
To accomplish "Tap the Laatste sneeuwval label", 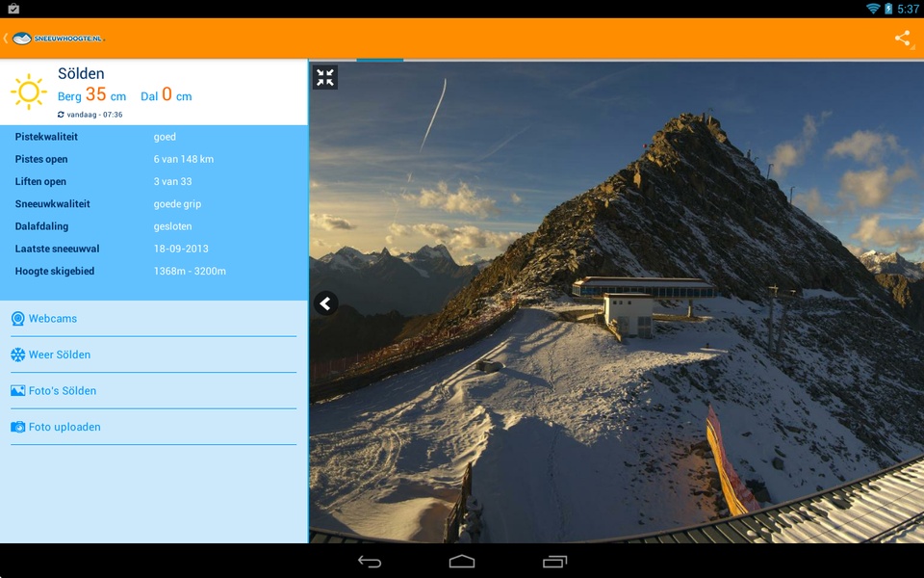I will tap(57, 249).
